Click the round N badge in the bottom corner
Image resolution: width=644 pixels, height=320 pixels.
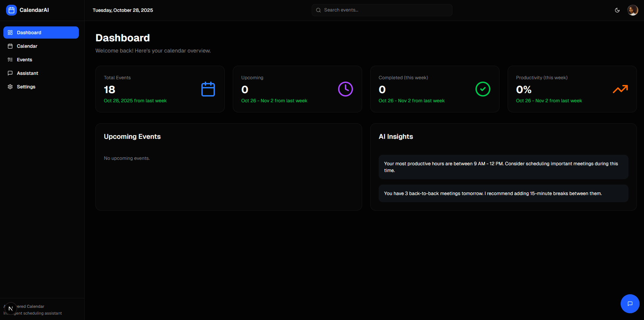(x=10, y=308)
